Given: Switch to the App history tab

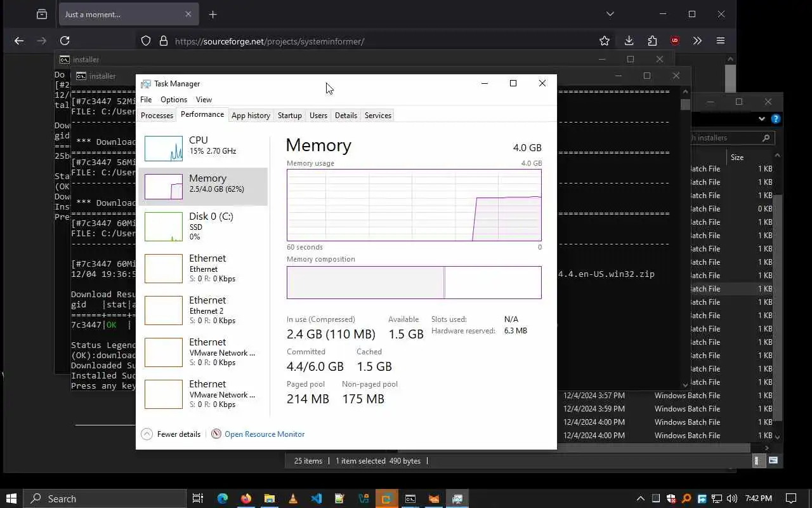Looking at the screenshot, I should [x=251, y=115].
